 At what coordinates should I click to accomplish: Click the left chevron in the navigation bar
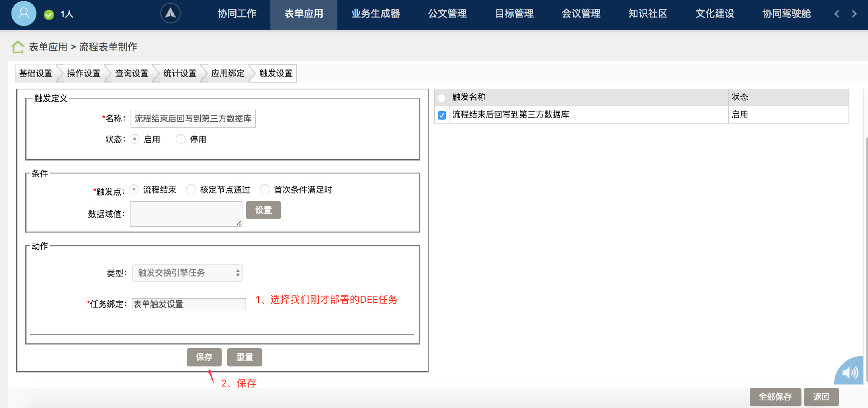(836, 14)
